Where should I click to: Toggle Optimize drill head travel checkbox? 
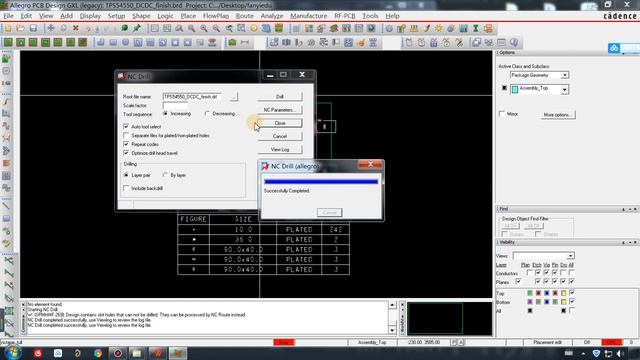pos(126,153)
